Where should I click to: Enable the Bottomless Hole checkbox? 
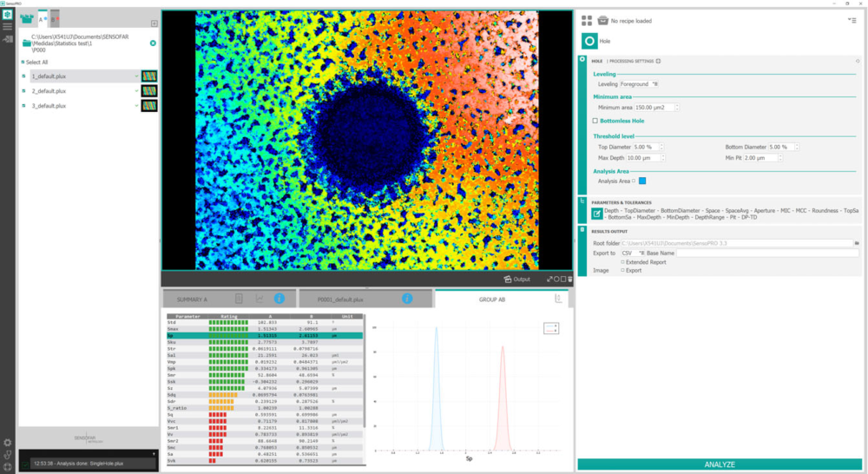click(x=595, y=121)
